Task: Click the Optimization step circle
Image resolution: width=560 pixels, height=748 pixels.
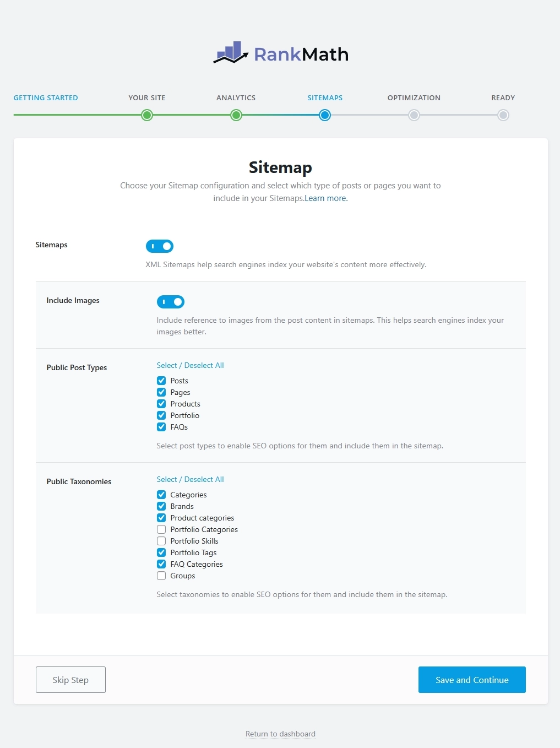Action: coord(414,115)
